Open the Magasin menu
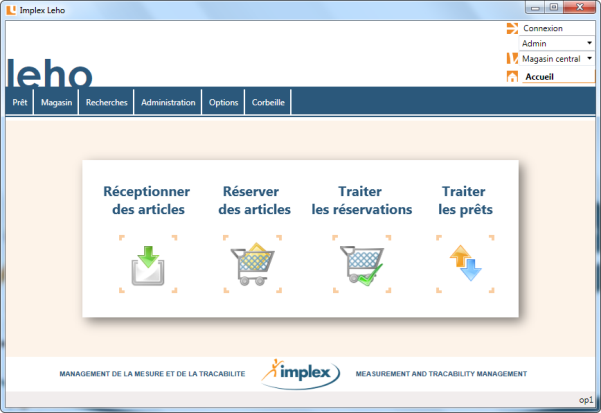Screen dimensions: 601x413 coord(56,102)
